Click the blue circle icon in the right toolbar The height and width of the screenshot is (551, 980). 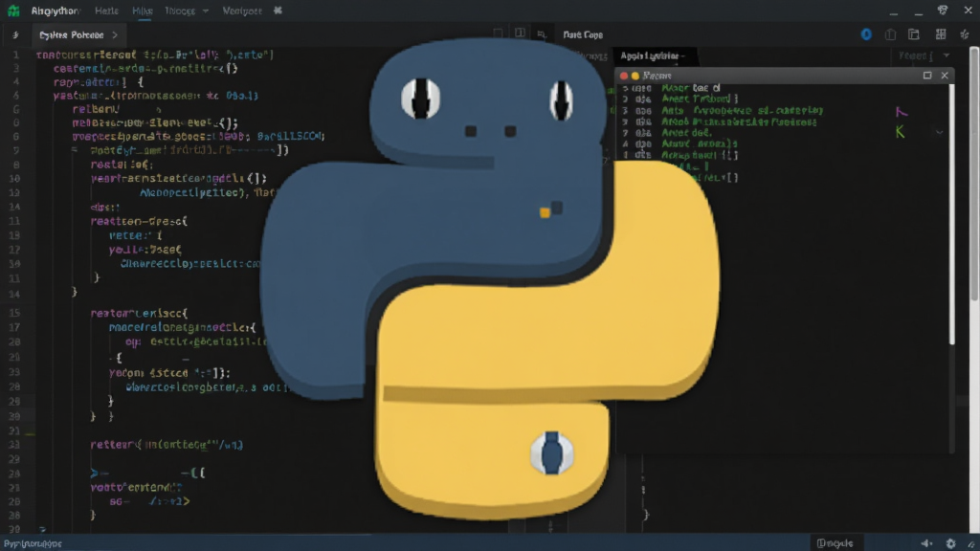pyautogui.click(x=866, y=34)
